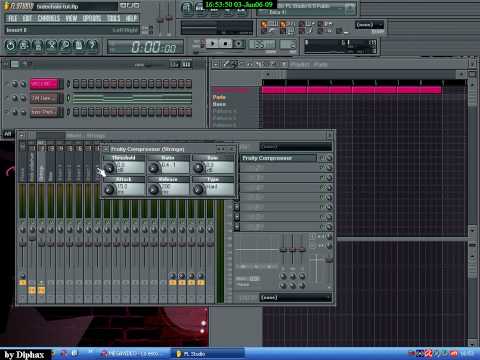Click the magnifier shortcut icon in top toolbar
The image size is (480, 360).
65,45
